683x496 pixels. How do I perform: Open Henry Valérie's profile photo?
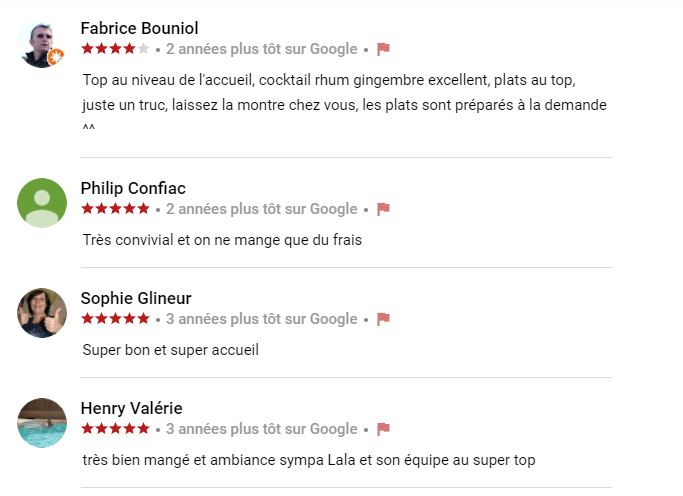coord(42,423)
